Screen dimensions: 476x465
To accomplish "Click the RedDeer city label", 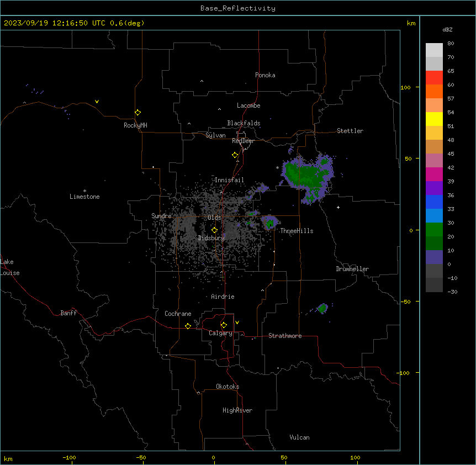I will 243,141.
